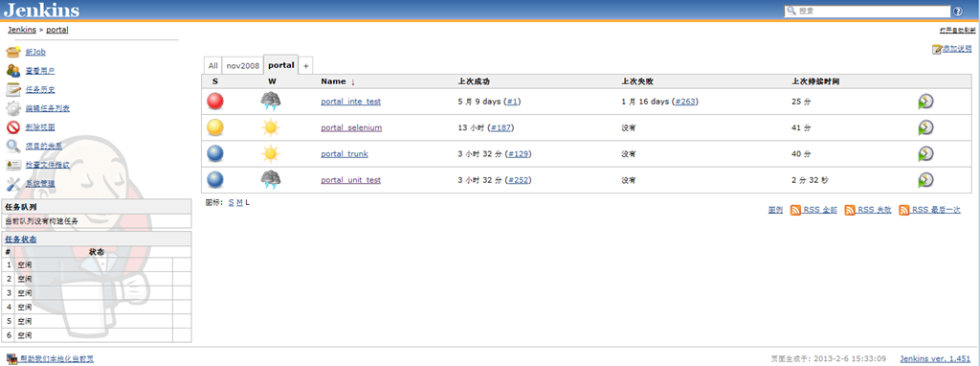This screenshot has width=980, height=366.
Task: Schedule a build for portal_selenium
Action: coord(925,127)
